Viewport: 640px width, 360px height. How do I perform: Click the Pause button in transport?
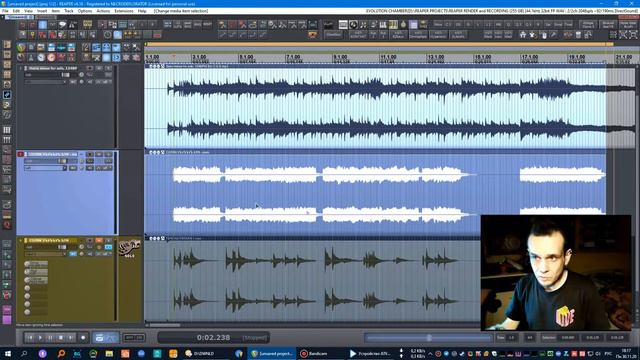(50, 338)
